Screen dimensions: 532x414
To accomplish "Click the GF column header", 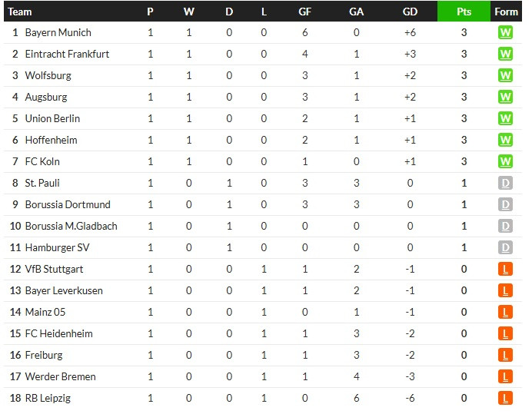I will pyautogui.click(x=304, y=12).
